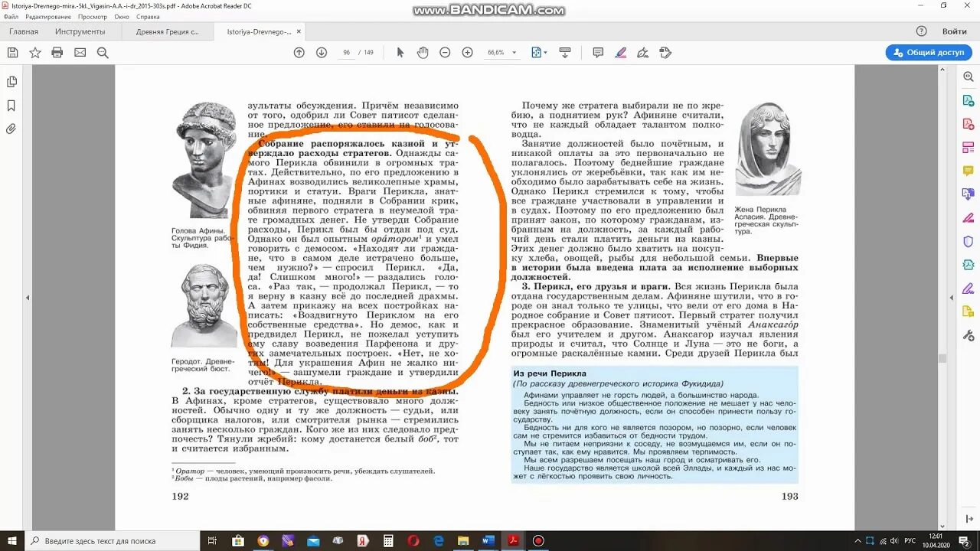Open the stamp tool in toolbar
Viewport: 980px width, 551px height.
tap(665, 53)
